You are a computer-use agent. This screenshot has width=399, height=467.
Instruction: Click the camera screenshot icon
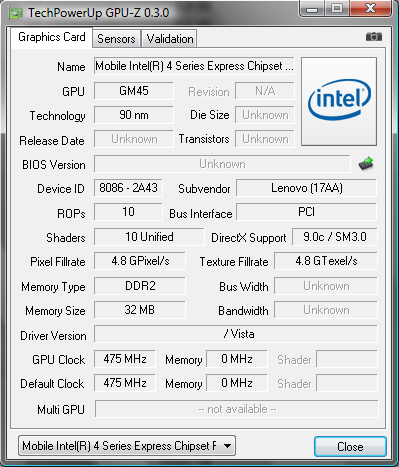374,36
